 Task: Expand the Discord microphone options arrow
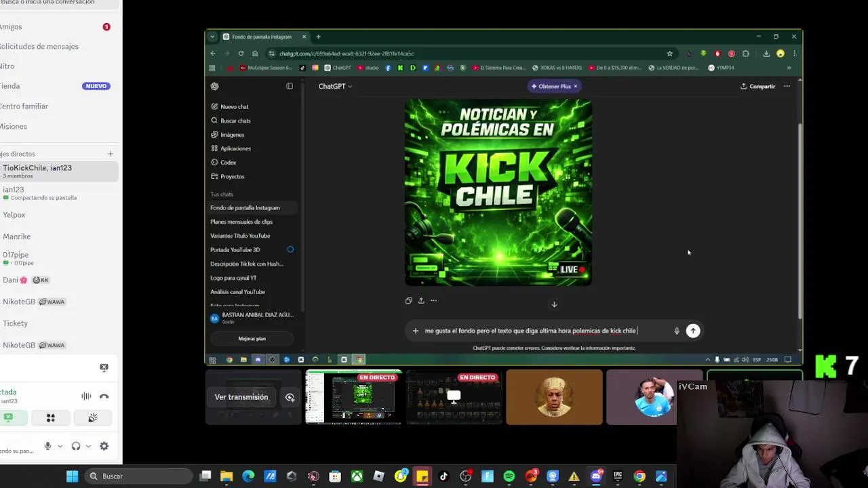(x=60, y=446)
